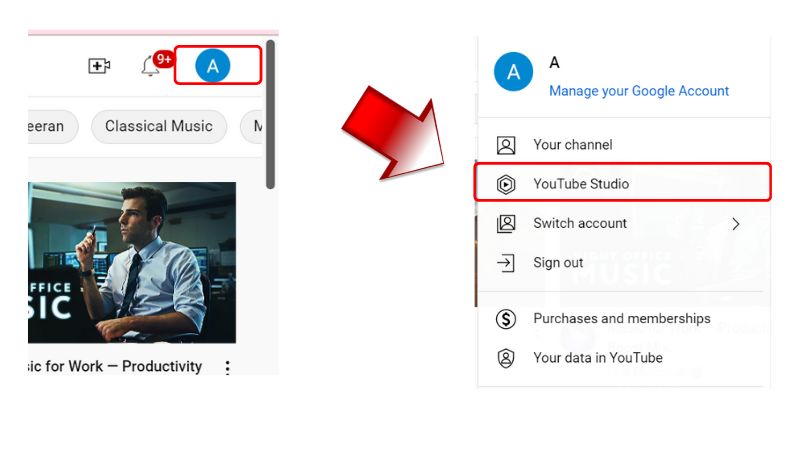Open the account avatar in top bar

(x=213, y=65)
